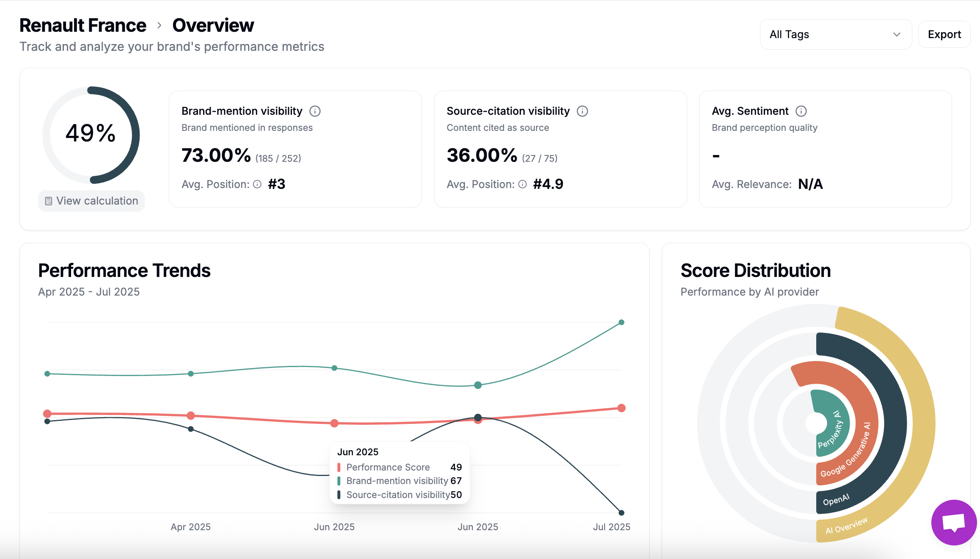Click tooltip Source-citation visibility 50 row
The width and height of the screenshot is (980, 559).
(399, 495)
